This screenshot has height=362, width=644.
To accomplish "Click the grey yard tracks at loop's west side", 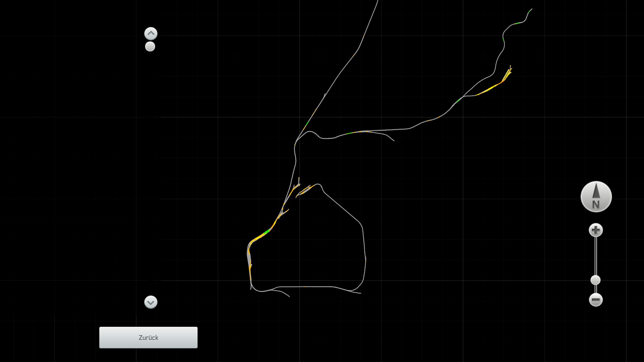I will pos(249,256).
